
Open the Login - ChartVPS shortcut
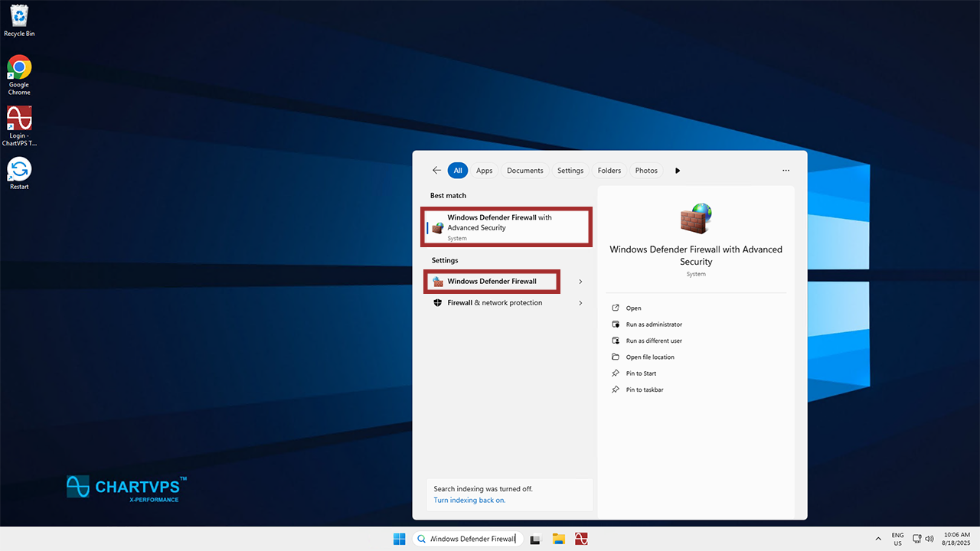click(19, 120)
